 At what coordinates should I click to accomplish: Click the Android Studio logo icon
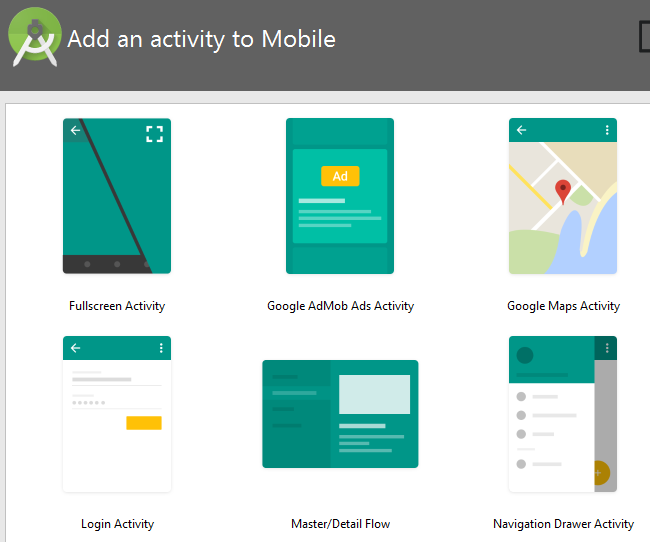35,36
